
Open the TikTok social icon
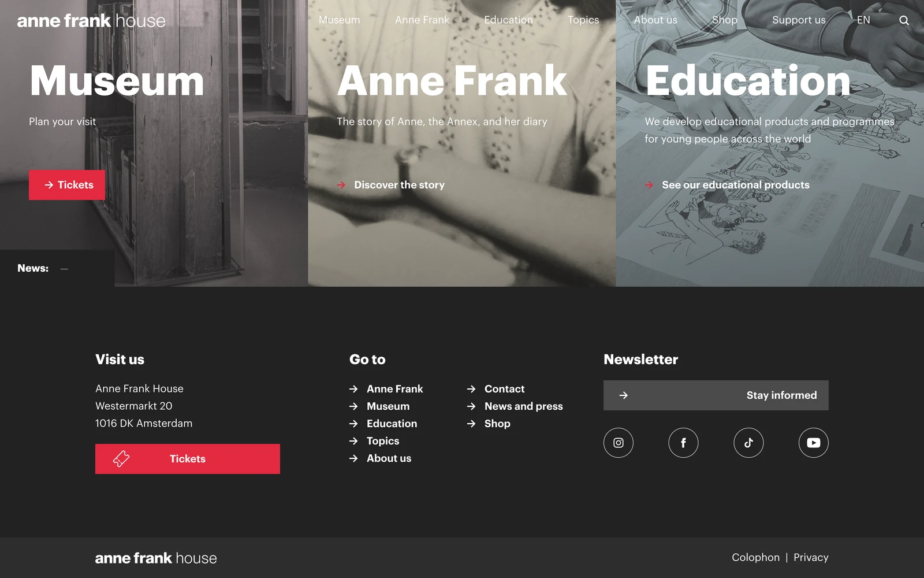pos(748,443)
